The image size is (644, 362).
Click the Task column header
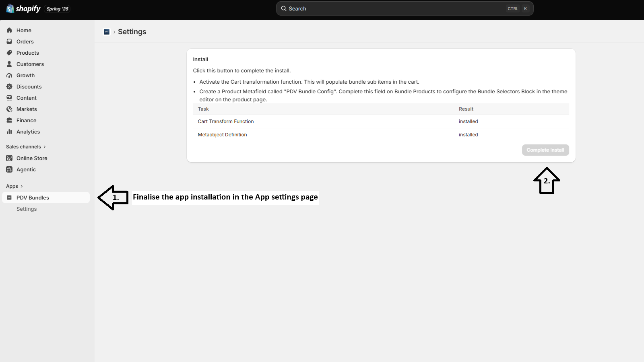pyautogui.click(x=203, y=109)
